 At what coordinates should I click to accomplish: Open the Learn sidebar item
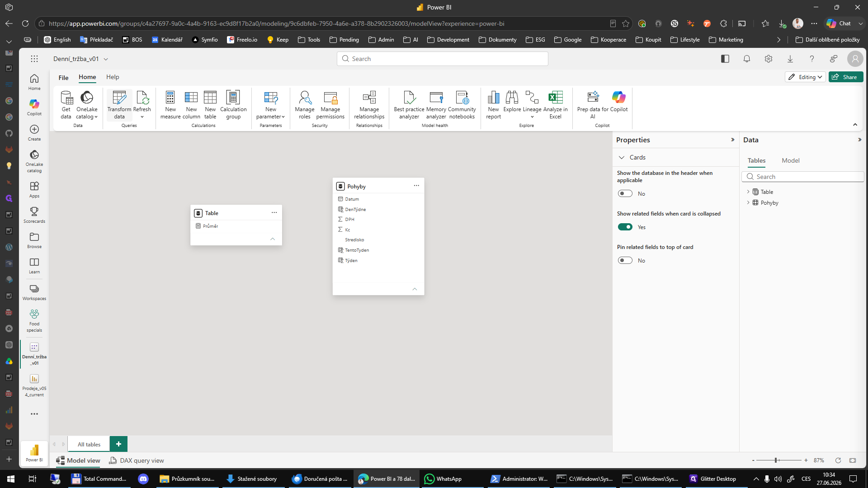pos(34,266)
